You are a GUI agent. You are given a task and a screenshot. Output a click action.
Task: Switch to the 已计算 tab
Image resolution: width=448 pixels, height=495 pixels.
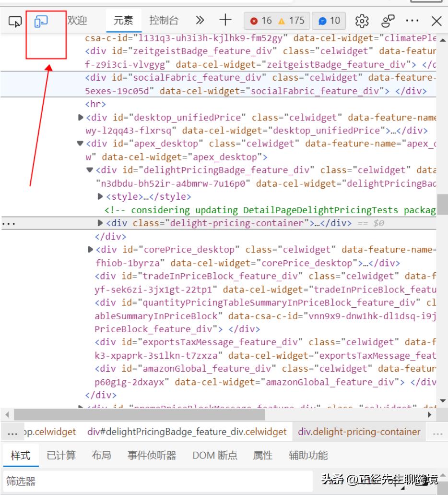61,455
